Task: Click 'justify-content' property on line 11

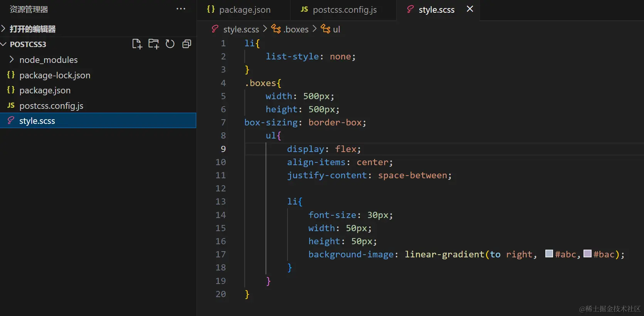Action: pos(327,175)
